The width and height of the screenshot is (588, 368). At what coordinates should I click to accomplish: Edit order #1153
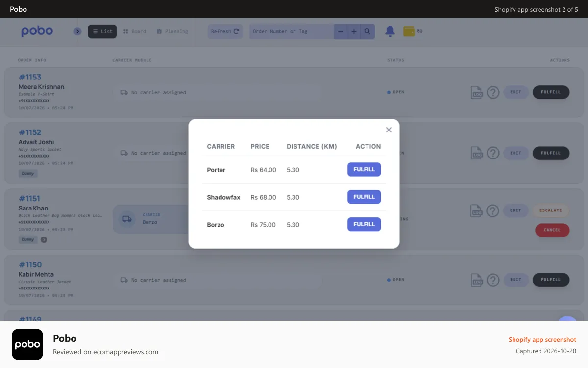coord(516,92)
